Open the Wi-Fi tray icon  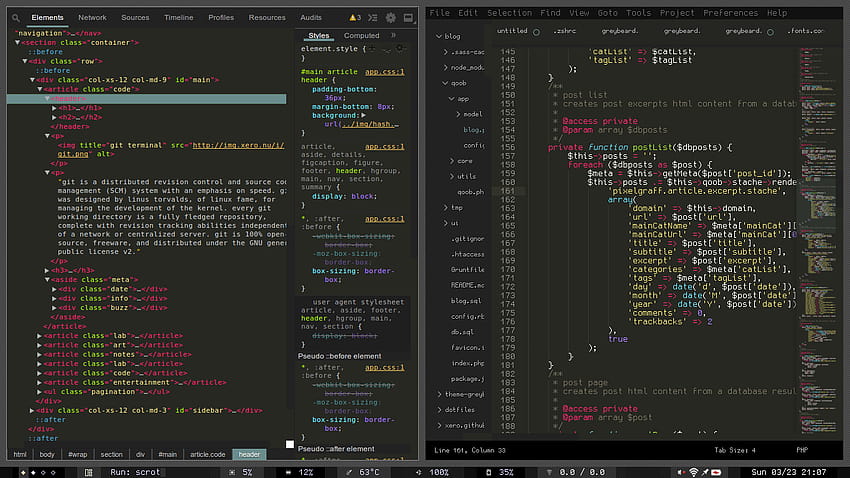693,473
